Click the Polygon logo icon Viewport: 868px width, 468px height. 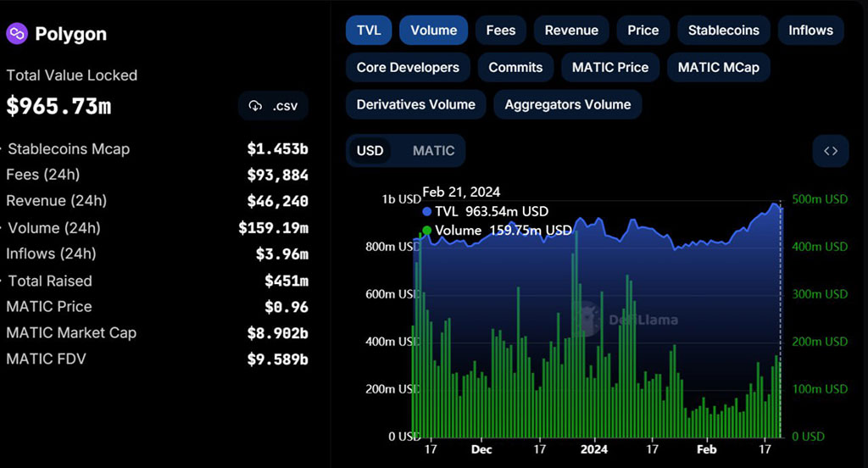(17, 34)
